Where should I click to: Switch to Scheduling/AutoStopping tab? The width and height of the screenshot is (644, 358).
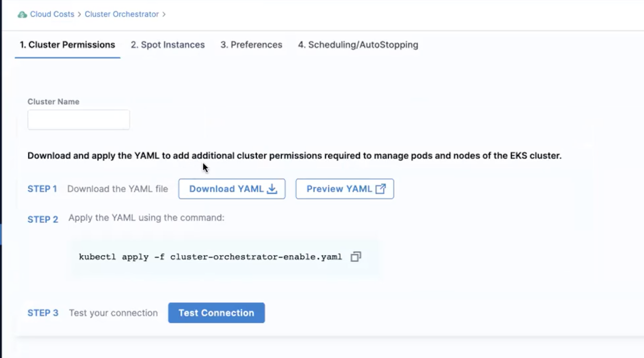click(x=358, y=45)
